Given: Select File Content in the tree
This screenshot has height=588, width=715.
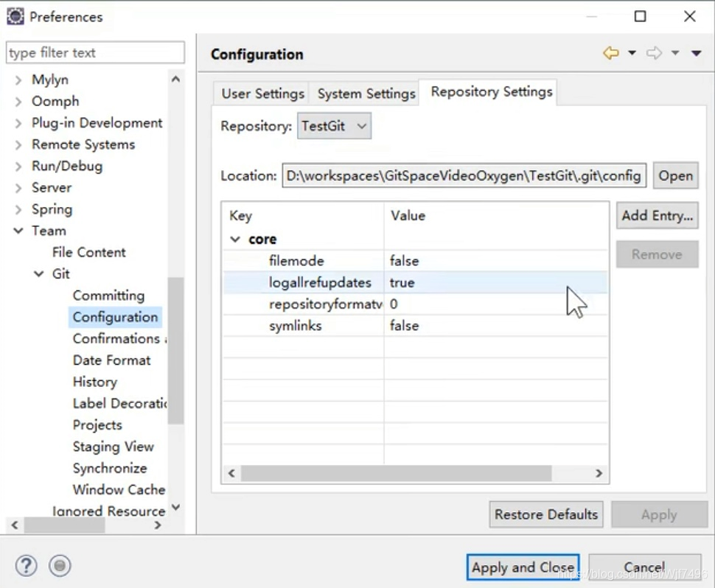Looking at the screenshot, I should pos(88,252).
